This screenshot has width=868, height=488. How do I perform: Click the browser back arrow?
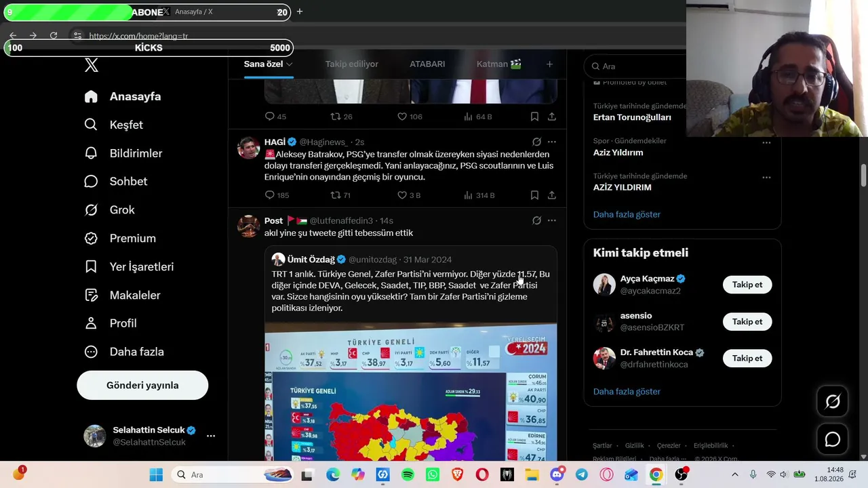point(13,36)
